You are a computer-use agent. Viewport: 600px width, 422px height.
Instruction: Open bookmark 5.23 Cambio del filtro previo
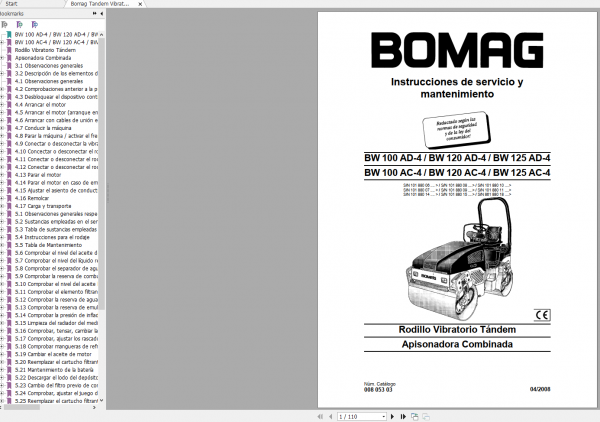56,385
